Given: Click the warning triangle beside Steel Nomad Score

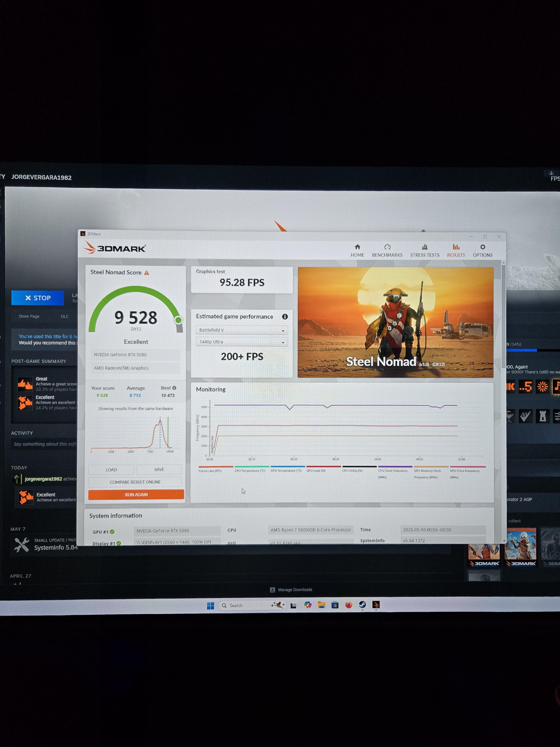Looking at the screenshot, I should click(147, 272).
